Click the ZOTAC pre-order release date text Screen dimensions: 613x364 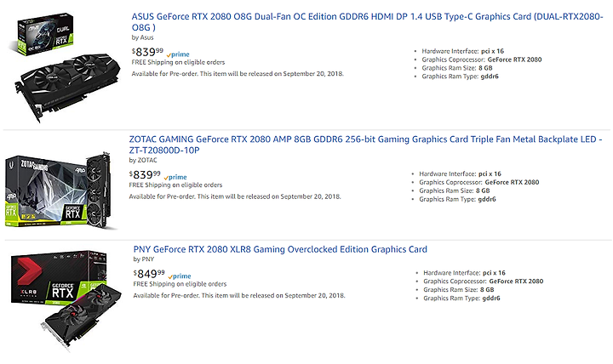click(x=235, y=196)
